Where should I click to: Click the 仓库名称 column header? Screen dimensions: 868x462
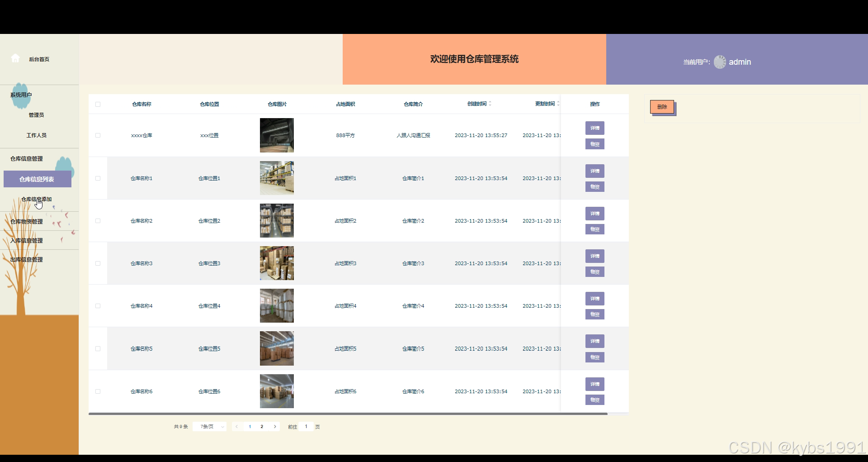point(142,104)
